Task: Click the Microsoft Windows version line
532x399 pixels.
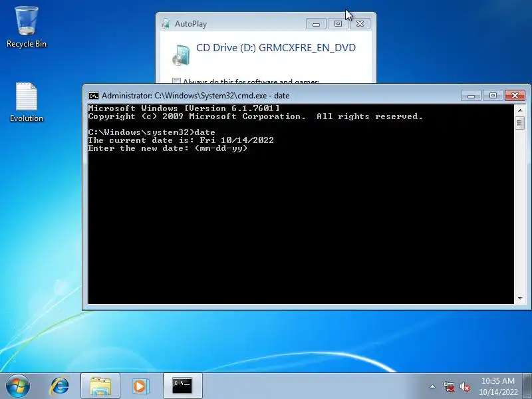Action: coord(184,108)
